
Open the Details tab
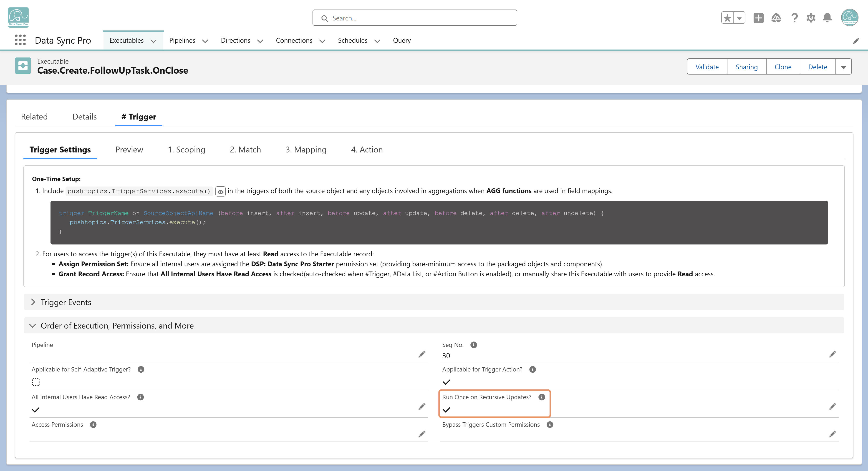tap(85, 117)
